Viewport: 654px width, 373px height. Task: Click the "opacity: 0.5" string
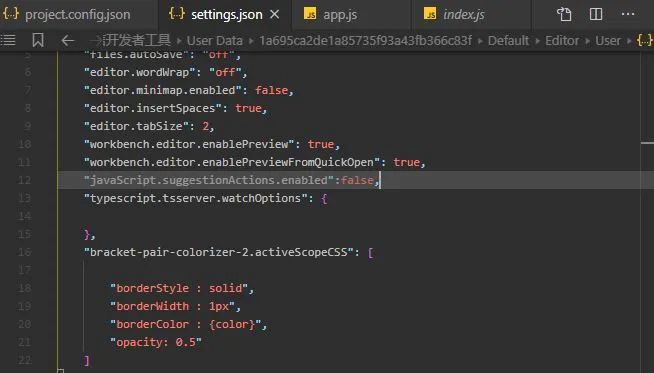156,342
